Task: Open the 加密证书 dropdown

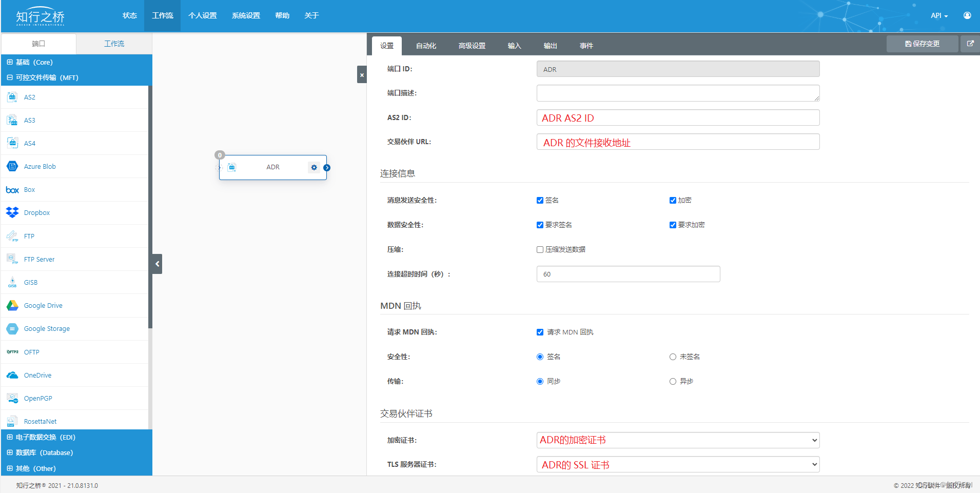Action: coord(678,440)
